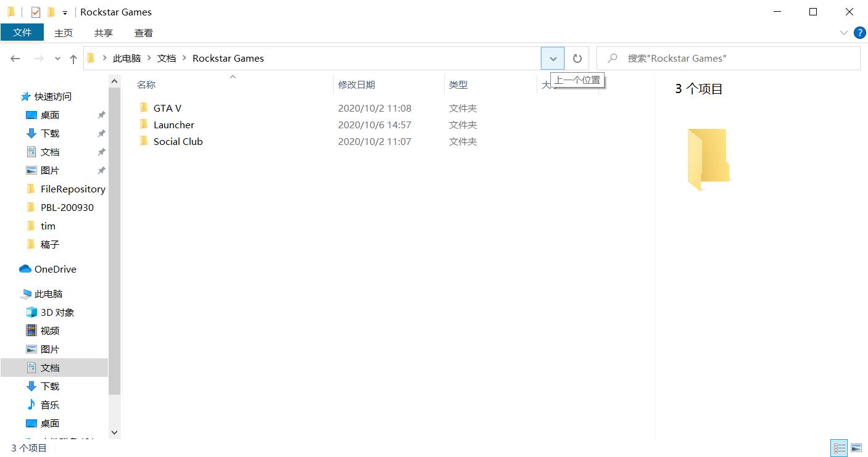Open the pinned 桌面 item under 快速访问
The height and width of the screenshot is (457, 868).
[x=50, y=115]
